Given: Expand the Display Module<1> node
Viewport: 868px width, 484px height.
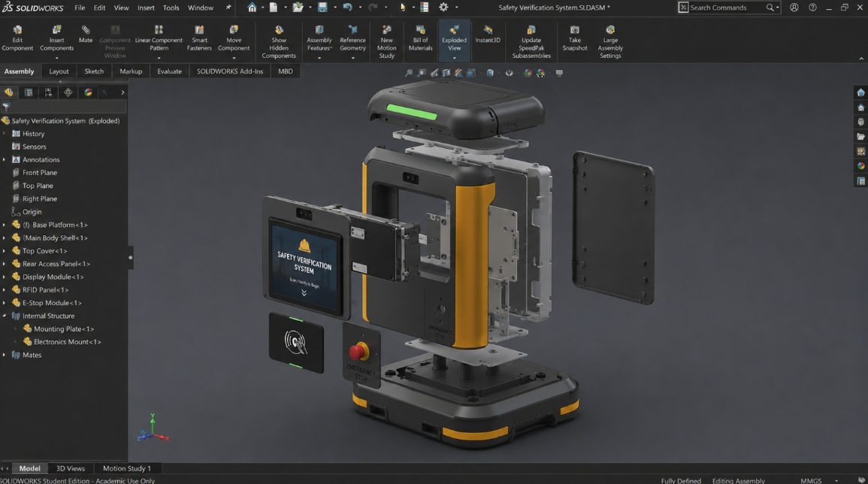Looking at the screenshot, I should (x=5, y=277).
